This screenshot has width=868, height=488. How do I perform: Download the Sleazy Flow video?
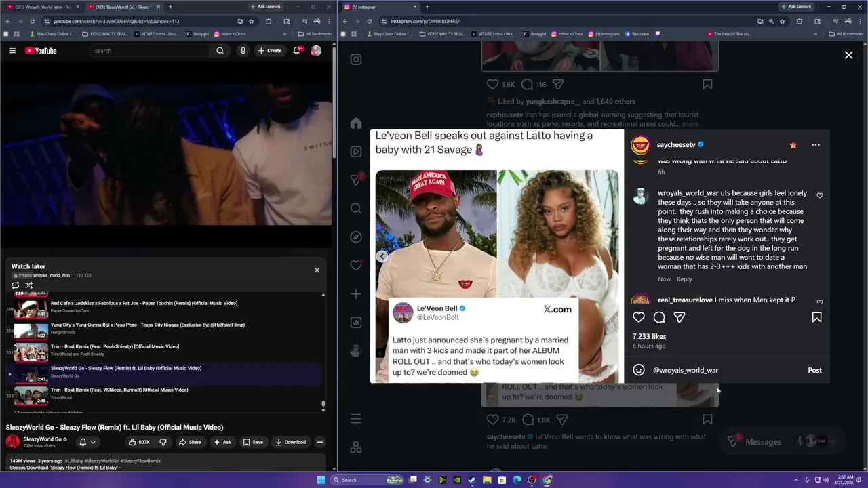point(290,442)
